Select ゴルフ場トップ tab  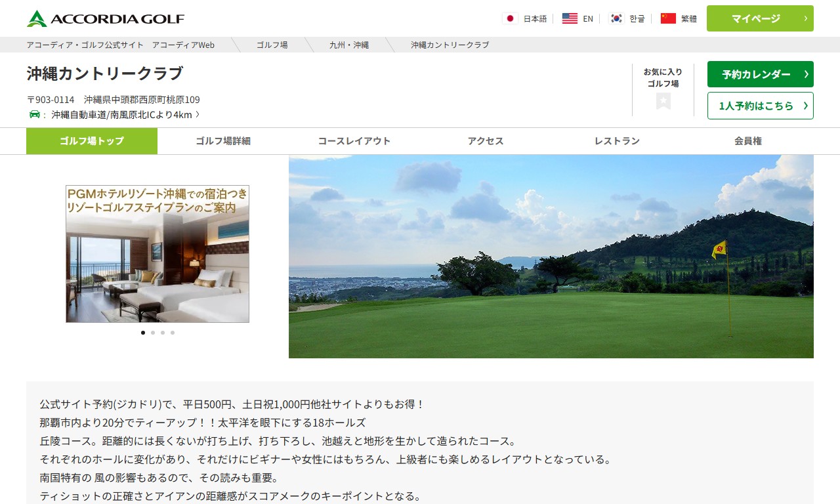[x=92, y=141]
